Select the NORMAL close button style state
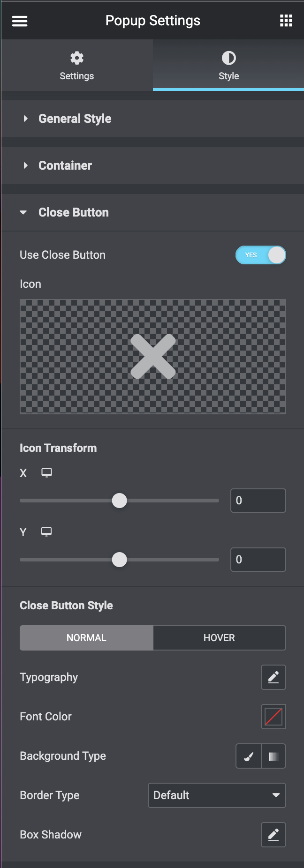This screenshot has height=868, width=304. (86, 637)
